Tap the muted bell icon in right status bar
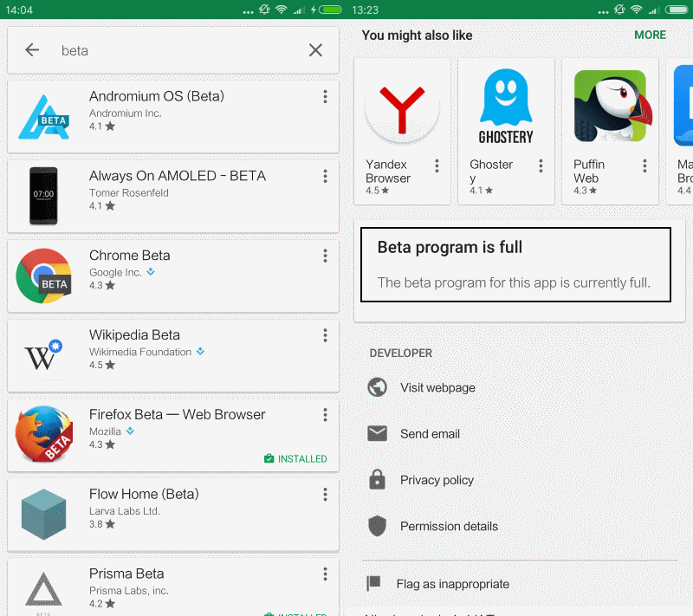 click(x=619, y=10)
